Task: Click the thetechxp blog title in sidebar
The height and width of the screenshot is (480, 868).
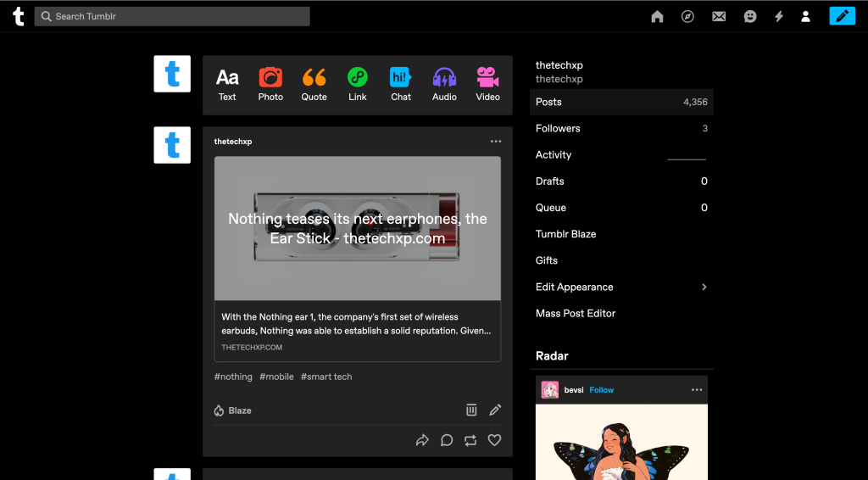Action: tap(559, 65)
